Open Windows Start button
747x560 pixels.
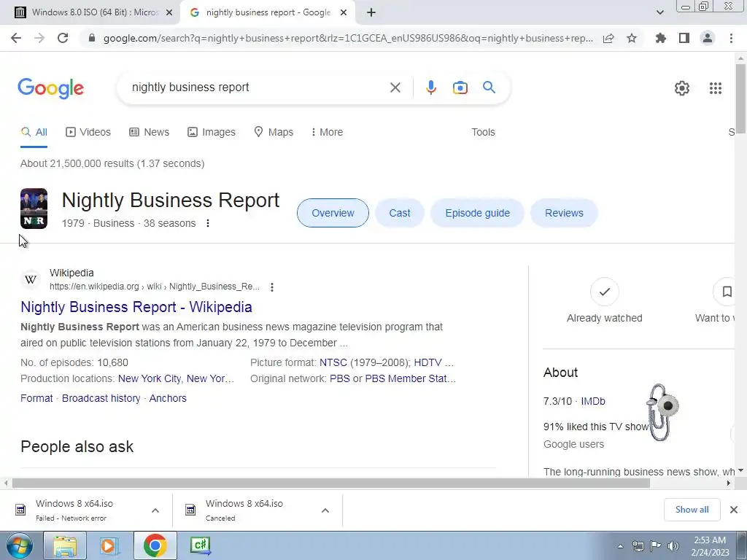coord(19,545)
